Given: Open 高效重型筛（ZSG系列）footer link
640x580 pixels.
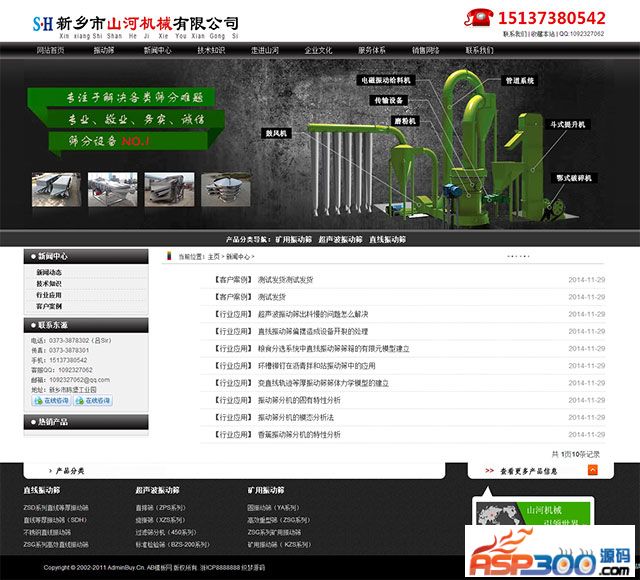Looking at the screenshot, I should coord(279,520).
